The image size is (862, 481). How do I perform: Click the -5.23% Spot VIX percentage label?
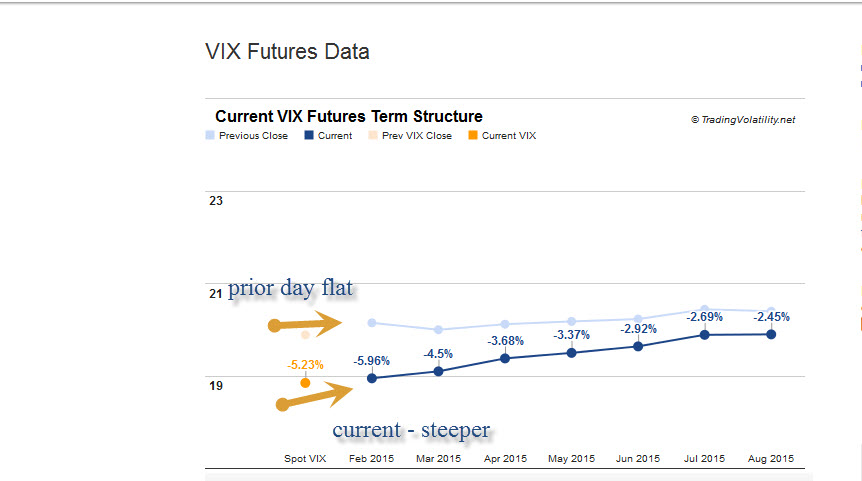pyautogui.click(x=305, y=365)
